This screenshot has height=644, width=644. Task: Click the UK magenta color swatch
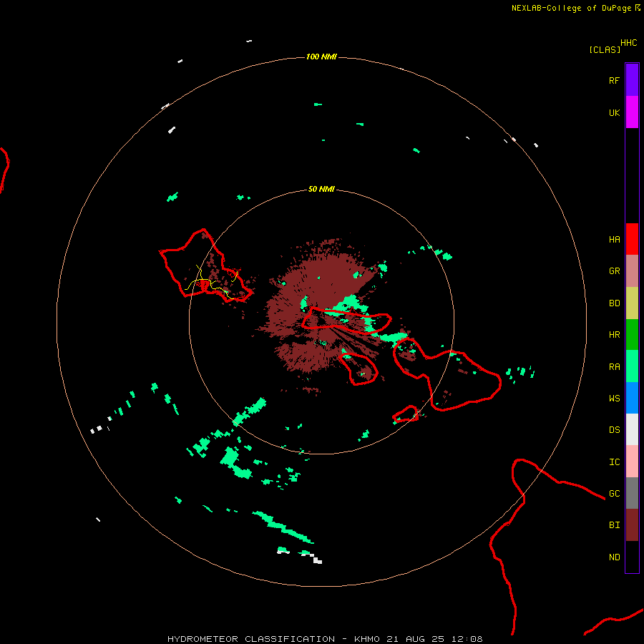632,112
